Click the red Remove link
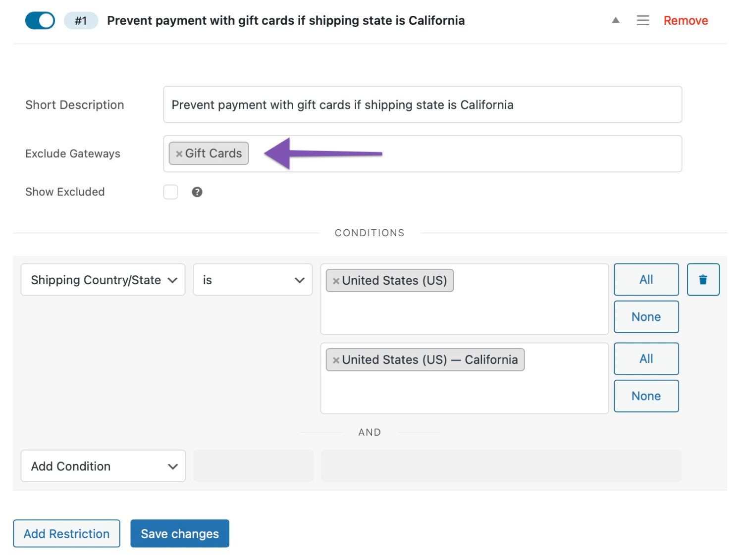Viewport: 743px width, 560px height. click(x=685, y=20)
